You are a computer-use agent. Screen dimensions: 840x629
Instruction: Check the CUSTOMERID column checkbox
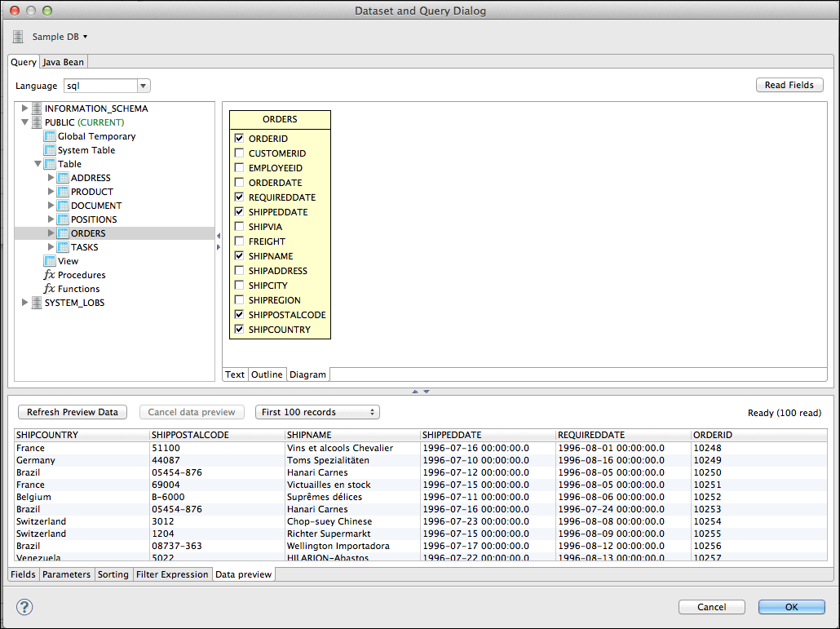[x=240, y=153]
